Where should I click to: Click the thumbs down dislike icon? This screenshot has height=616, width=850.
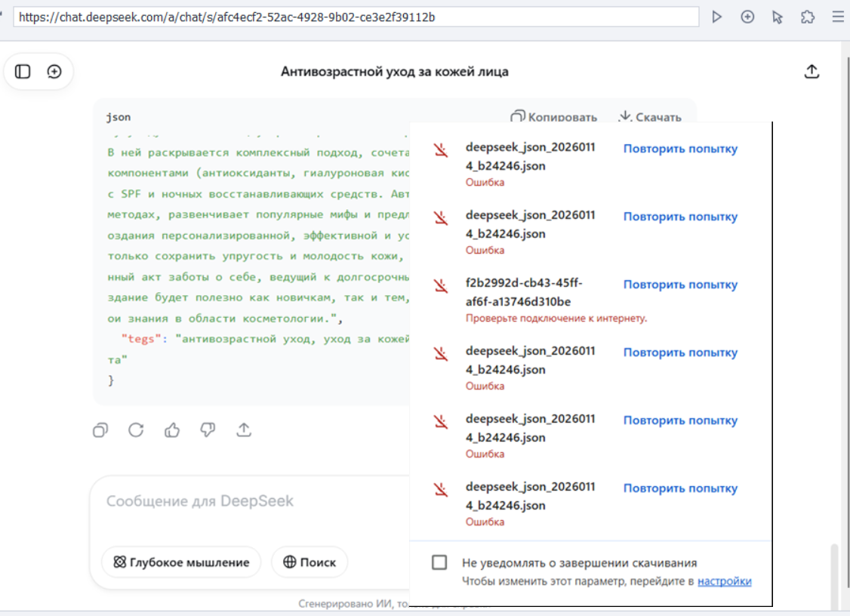tap(208, 430)
